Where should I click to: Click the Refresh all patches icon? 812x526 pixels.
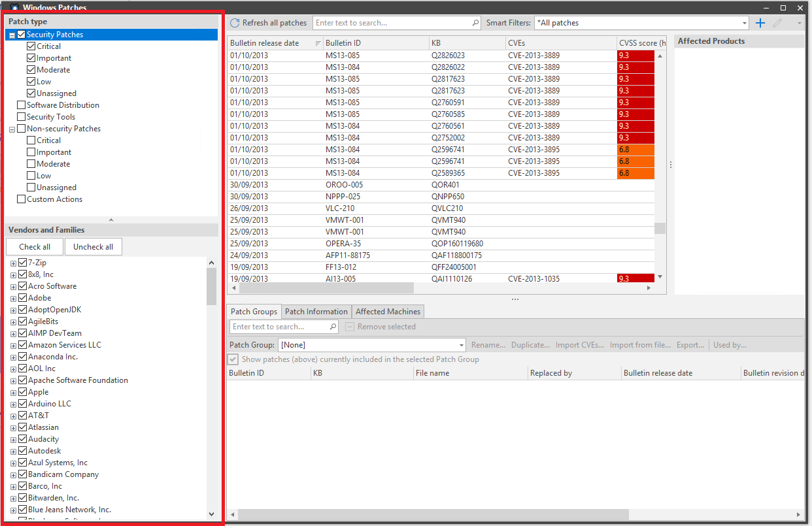tap(235, 23)
